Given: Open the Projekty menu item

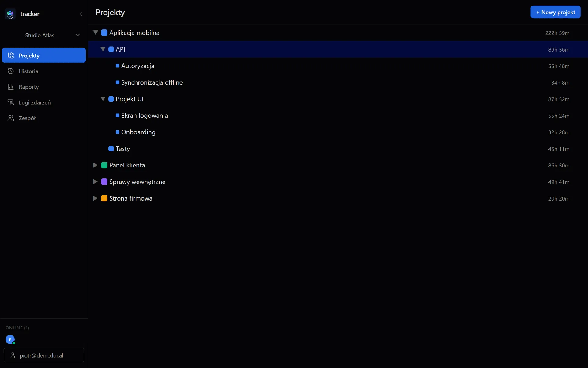Looking at the screenshot, I should tap(44, 55).
